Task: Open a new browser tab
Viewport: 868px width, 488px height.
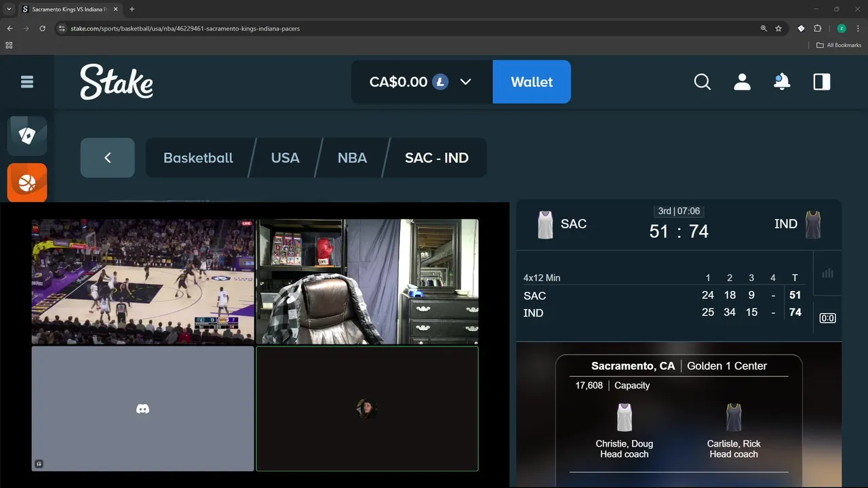Action: (x=132, y=9)
